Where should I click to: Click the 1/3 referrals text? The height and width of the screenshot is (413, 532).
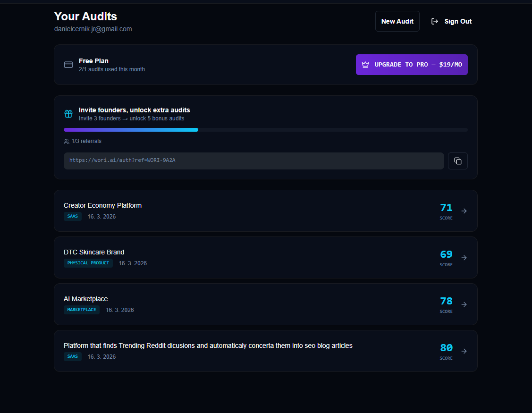coord(86,141)
